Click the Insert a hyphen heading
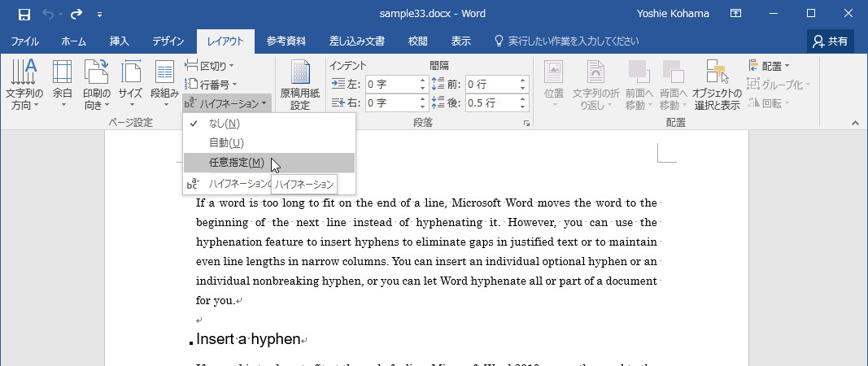The width and height of the screenshot is (868, 366). pyautogui.click(x=248, y=339)
